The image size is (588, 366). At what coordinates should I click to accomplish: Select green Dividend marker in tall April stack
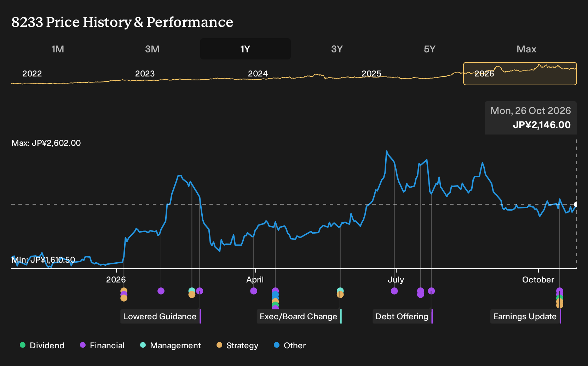click(275, 305)
